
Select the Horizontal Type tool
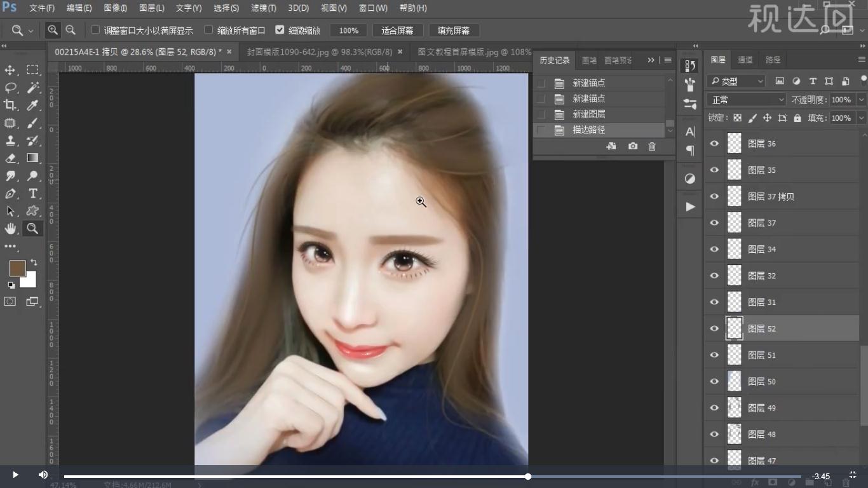pos(32,194)
